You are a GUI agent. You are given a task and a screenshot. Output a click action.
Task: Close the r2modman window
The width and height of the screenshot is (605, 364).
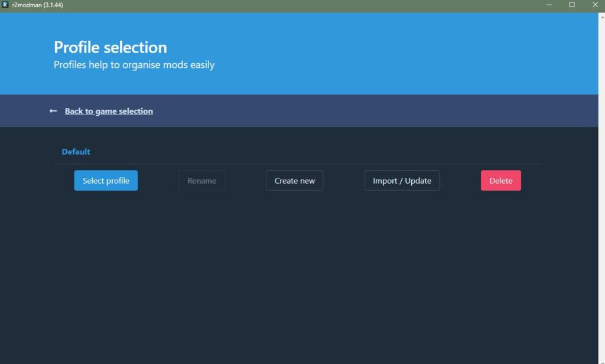[x=594, y=5]
